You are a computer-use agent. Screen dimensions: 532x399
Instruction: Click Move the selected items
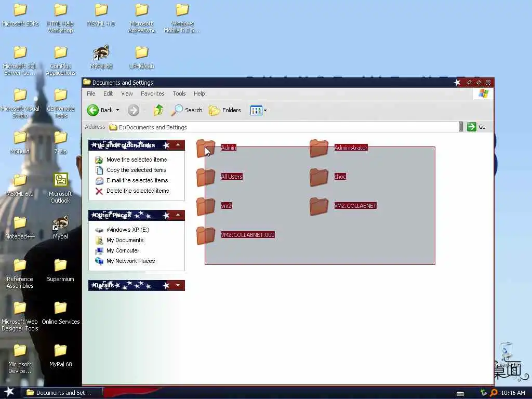pos(137,159)
